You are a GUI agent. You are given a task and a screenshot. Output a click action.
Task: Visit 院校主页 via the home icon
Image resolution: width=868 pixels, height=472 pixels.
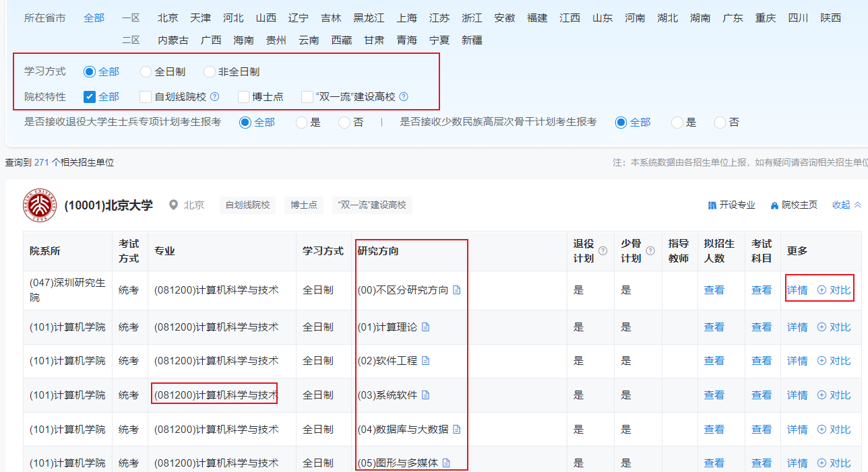click(x=774, y=205)
